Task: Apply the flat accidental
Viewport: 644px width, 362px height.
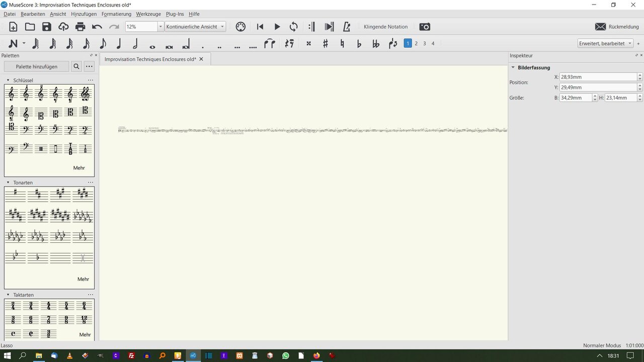Action: tap(359, 44)
